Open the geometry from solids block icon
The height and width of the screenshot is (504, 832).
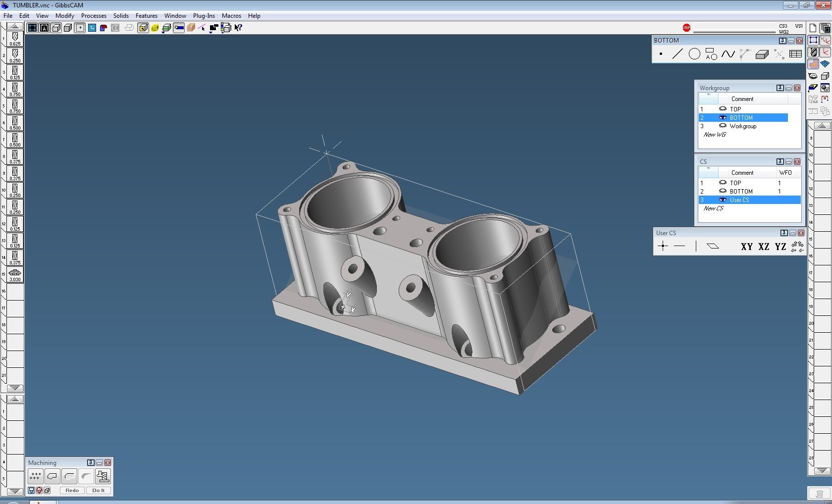pos(762,54)
